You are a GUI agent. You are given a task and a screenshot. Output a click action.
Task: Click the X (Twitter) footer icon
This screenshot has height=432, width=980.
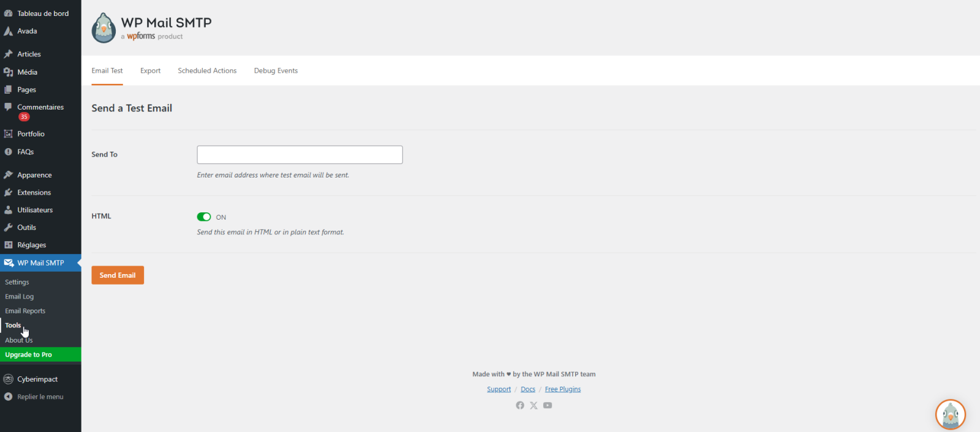click(x=533, y=405)
